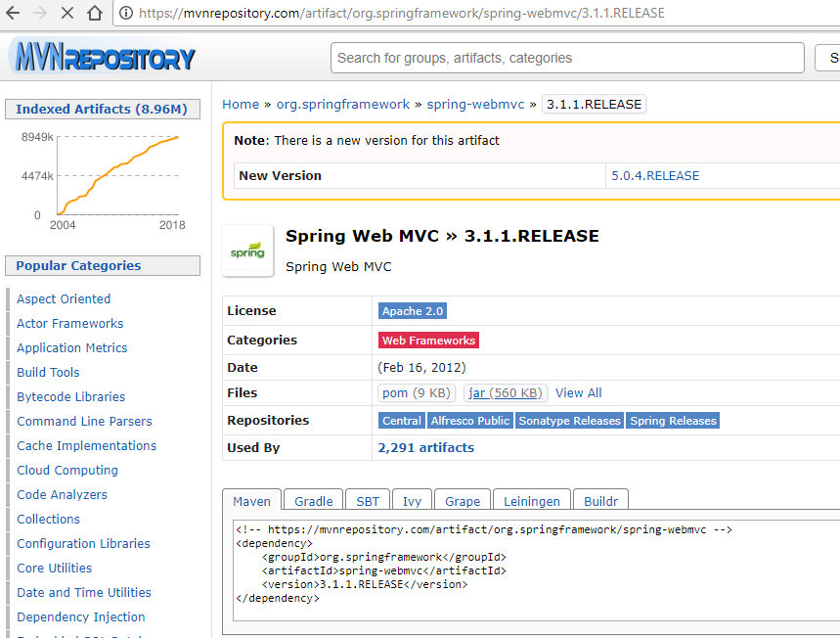View site information icon in address bar
840x638 pixels.
click(126, 13)
